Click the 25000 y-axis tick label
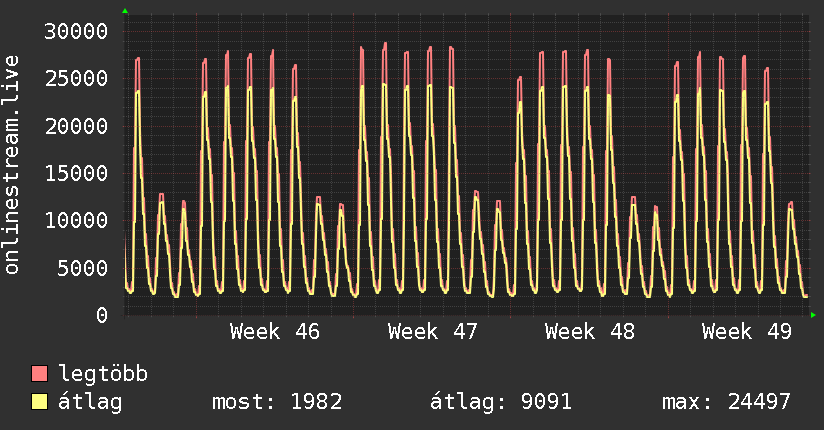The image size is (824, 430). coord(77,79)
